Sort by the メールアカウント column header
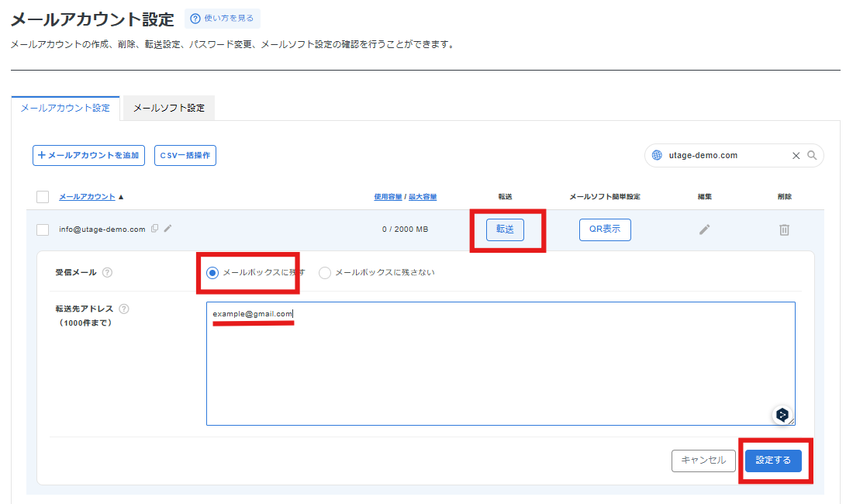Viewport: 846px width, 504px height. click(x=87, y=197)
